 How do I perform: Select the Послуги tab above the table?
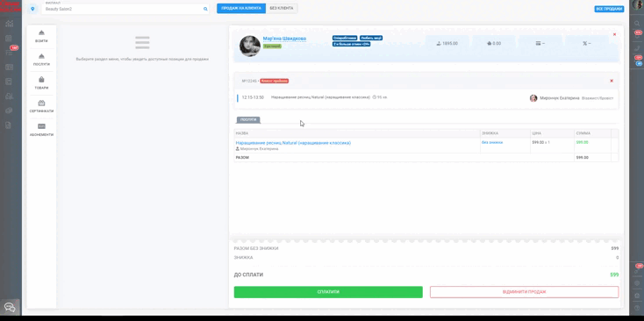[x=248, y=120]
